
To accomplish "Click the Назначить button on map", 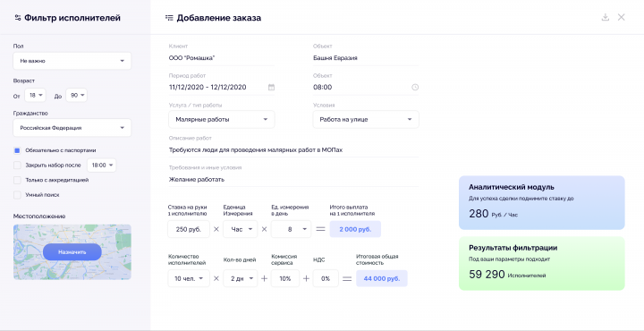I will pos(72,252).
